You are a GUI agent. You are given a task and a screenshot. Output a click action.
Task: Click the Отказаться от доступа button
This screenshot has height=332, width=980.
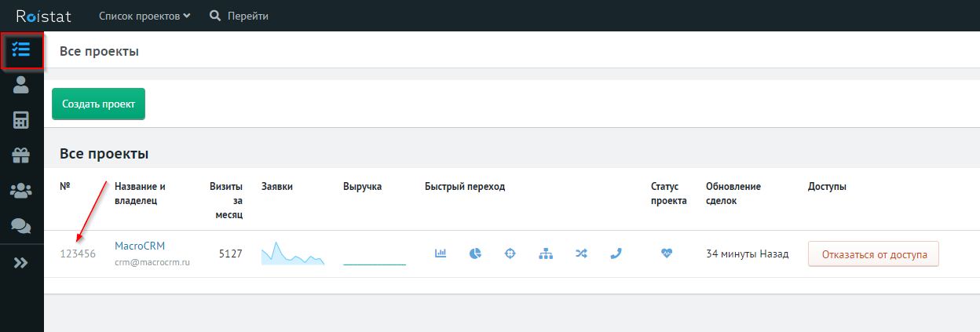pyautogui.click(x=873, y=254)
